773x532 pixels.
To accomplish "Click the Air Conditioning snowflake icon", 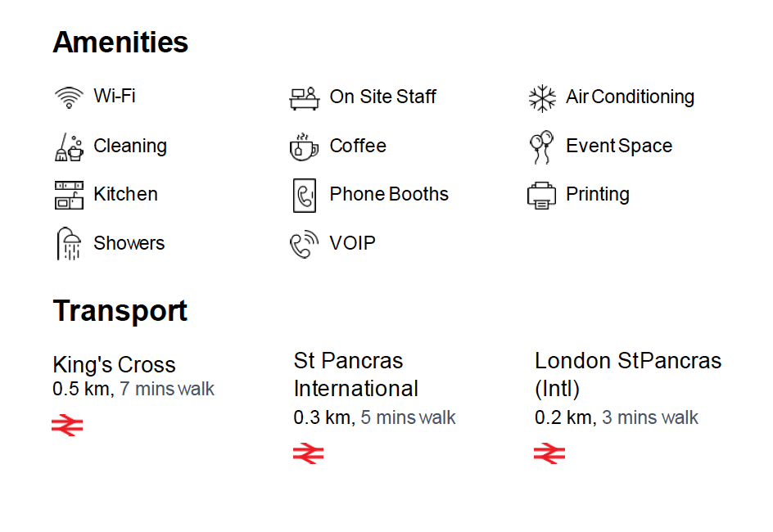I will (x=541, y=98).
